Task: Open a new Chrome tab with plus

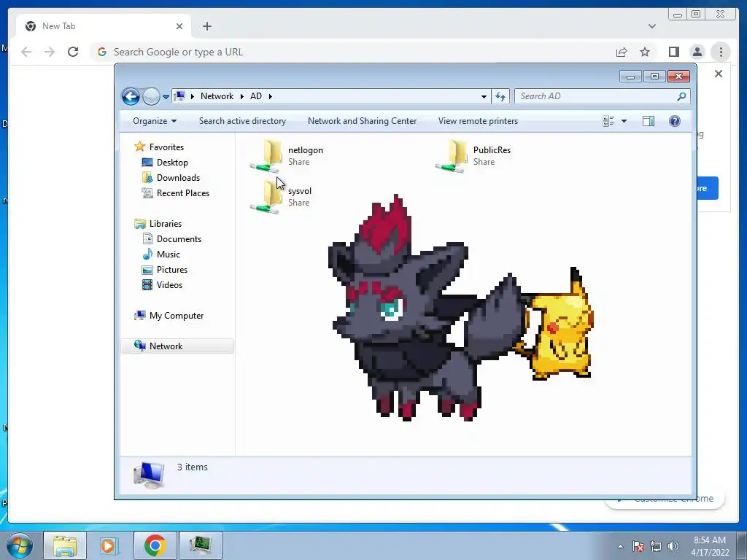Action: tap(206, 26)
